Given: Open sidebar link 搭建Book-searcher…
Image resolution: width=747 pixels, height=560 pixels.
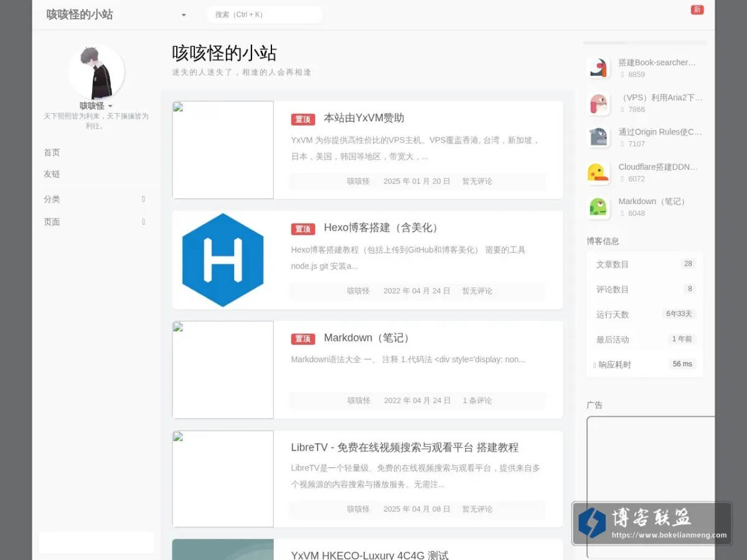Looking at the screenshot, I should (x=657, y=62).
